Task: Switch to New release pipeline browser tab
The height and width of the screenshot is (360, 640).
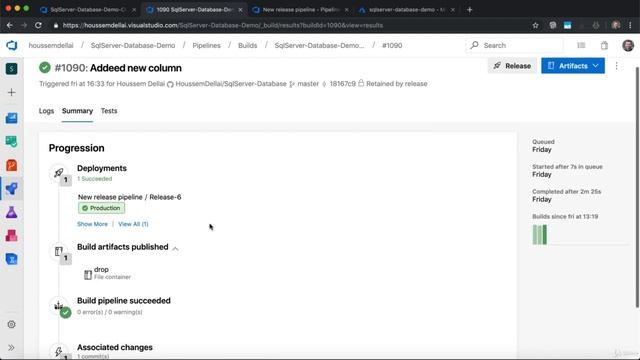Action: click(x=300, y=9)
